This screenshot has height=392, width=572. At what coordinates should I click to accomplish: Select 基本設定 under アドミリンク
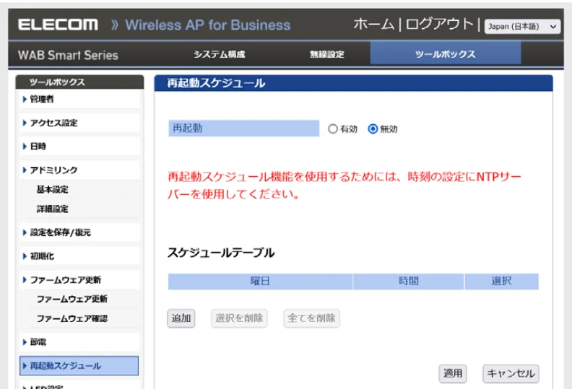coord(53,190)
